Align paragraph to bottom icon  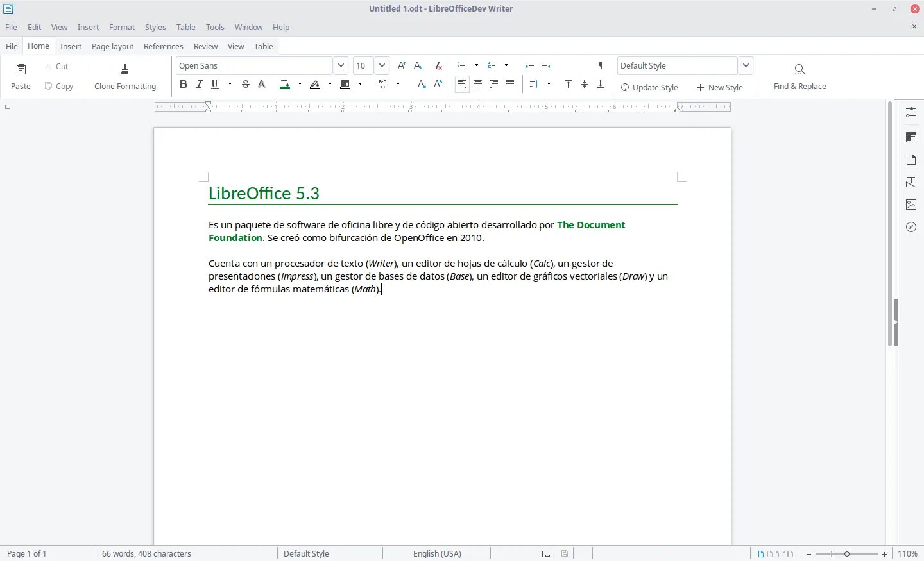tap(601, 85)
